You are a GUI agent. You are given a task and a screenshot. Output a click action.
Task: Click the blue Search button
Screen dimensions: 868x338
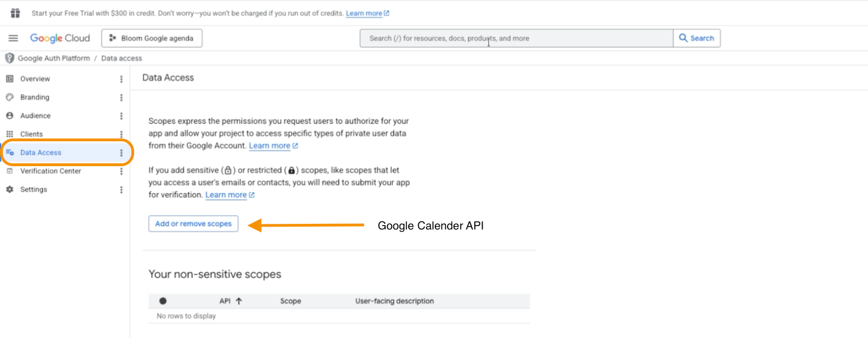point(697,38)
